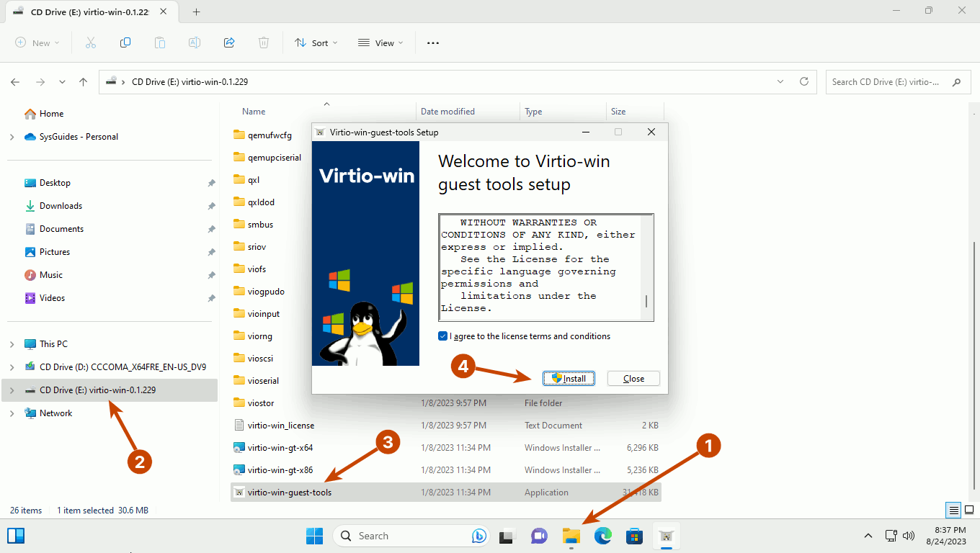Open a new File Explorer tab
The width and height of the screenshot is (980, 553).
coord(196,12)
